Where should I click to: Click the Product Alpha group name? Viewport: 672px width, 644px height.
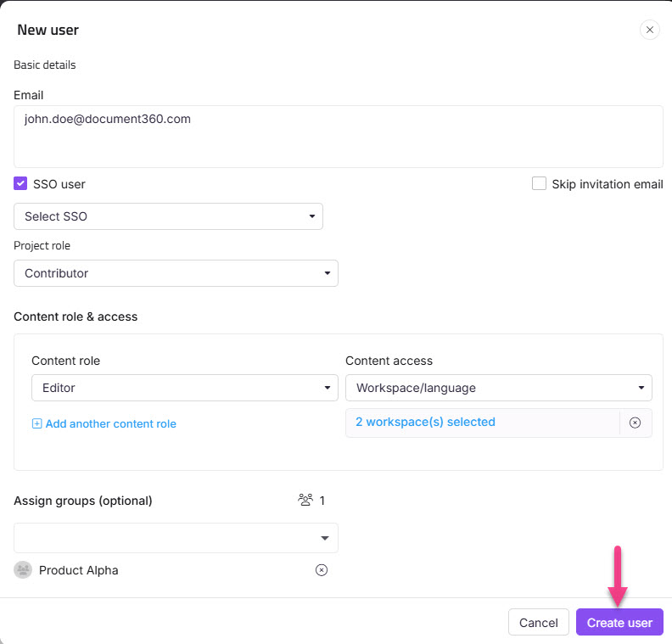tap(79, 570)
